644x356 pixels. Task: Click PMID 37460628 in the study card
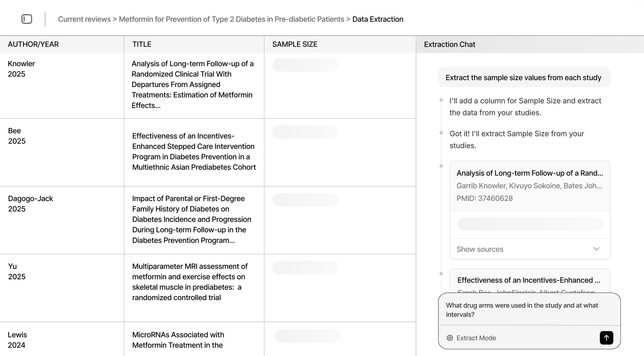(x=484, y=198)
